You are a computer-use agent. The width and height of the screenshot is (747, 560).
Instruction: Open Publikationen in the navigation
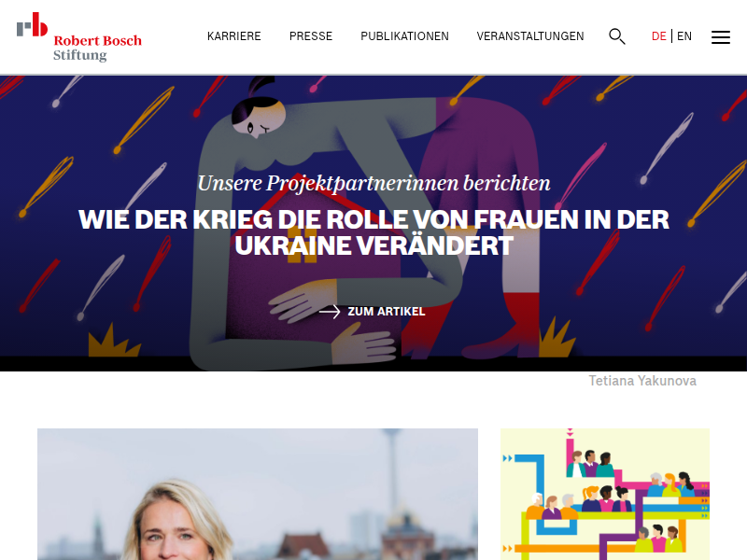(x=404, y=36)
